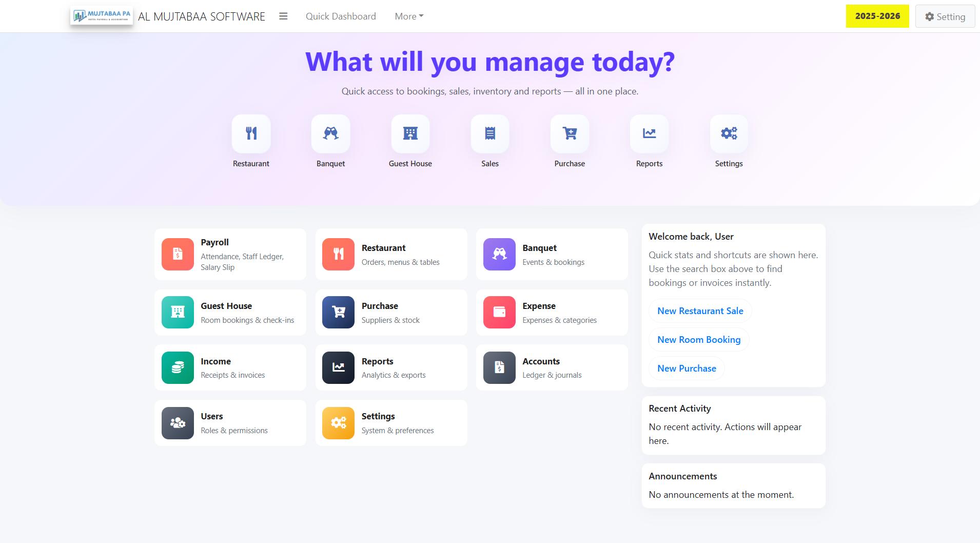
Task: Click the New Purchase link
Action: (x=687, y=368)
